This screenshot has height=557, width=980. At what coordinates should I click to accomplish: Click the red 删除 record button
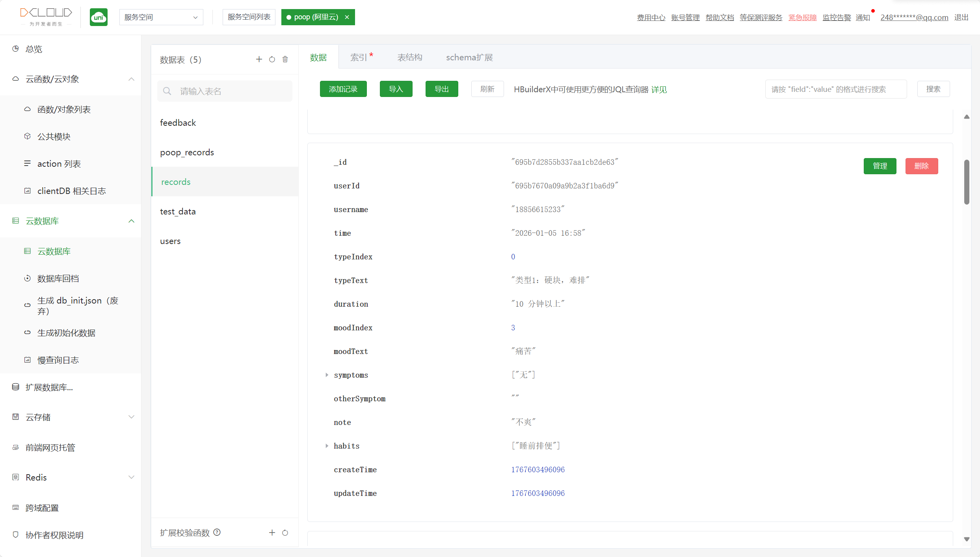(921, 166)
